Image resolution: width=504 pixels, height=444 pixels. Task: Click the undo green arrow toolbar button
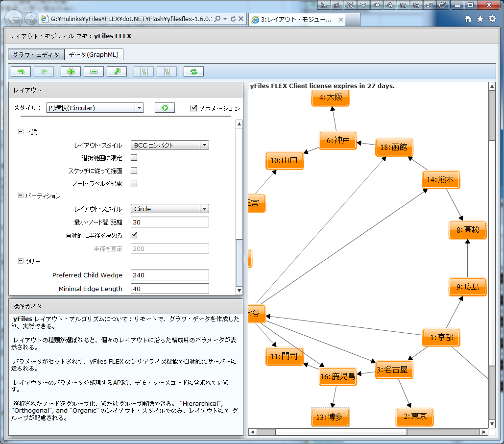(x=21, y=72)
